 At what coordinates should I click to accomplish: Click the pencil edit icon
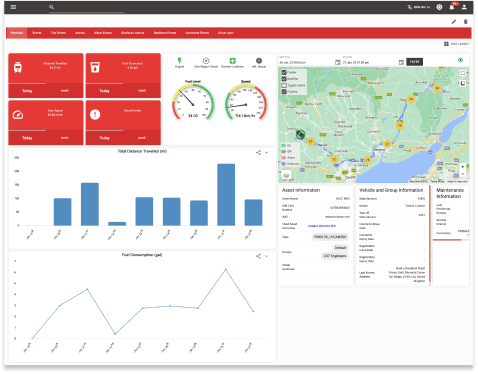[x=454, y=22]
